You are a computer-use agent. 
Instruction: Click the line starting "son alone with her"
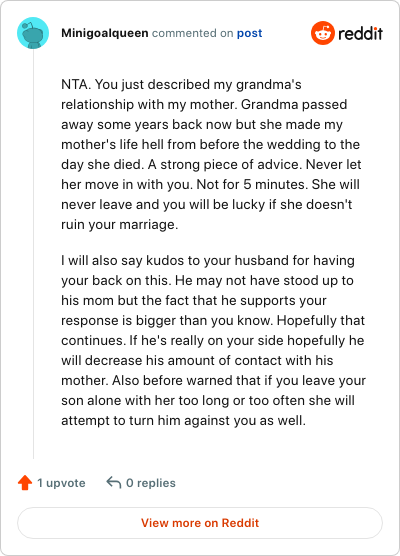pos(208,401)
